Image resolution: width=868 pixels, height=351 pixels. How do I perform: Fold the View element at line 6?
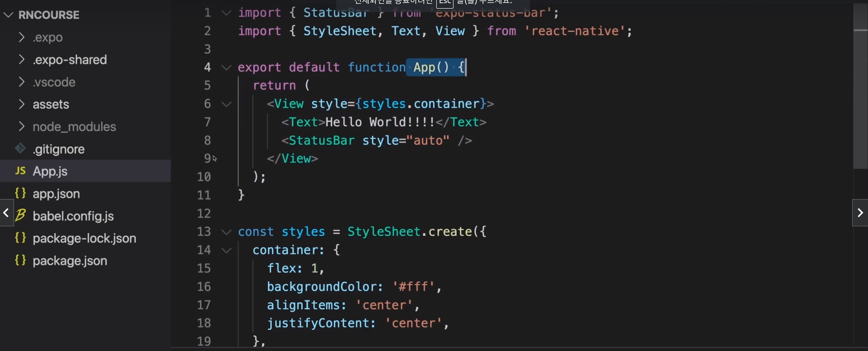coord(226,104)
